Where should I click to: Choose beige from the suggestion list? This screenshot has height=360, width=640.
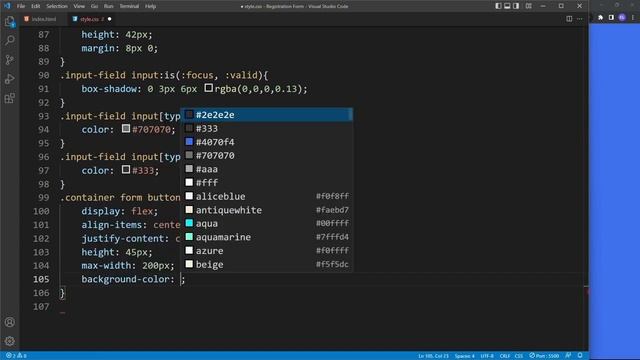point(267,264)
